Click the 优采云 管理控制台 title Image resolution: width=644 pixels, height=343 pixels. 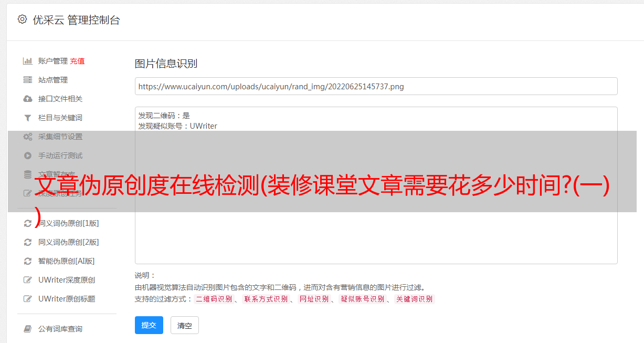pos(76,20)
